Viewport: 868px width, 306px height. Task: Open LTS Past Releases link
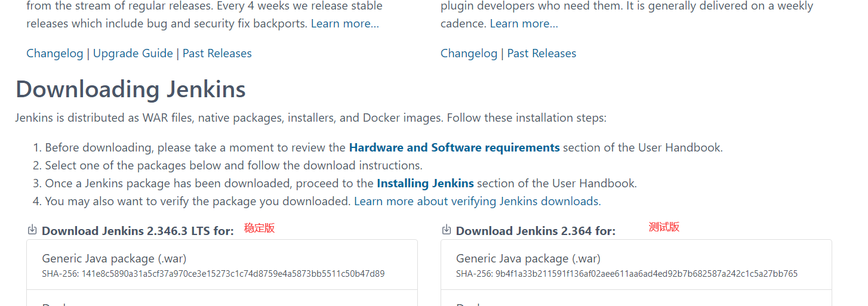coord(217,53)
